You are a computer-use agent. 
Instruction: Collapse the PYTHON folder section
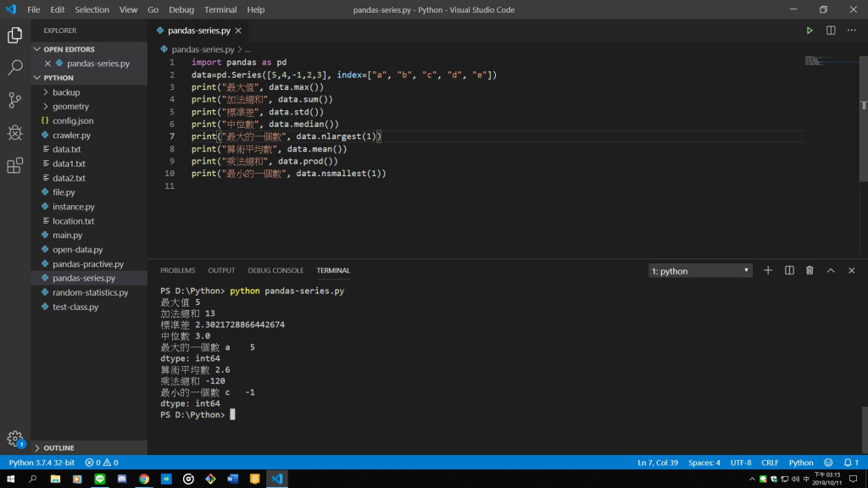(x=89, y=78)
